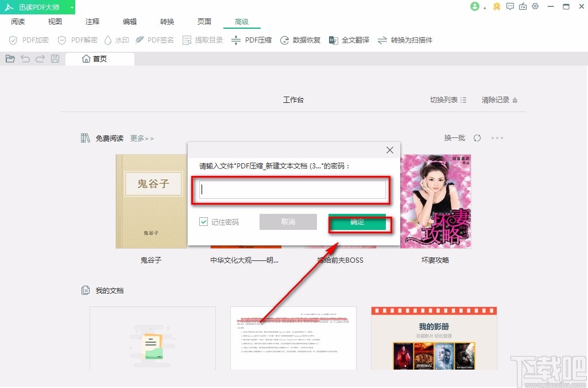Open the settings gear menu
The image size is (588, 388).
(536, 7)
